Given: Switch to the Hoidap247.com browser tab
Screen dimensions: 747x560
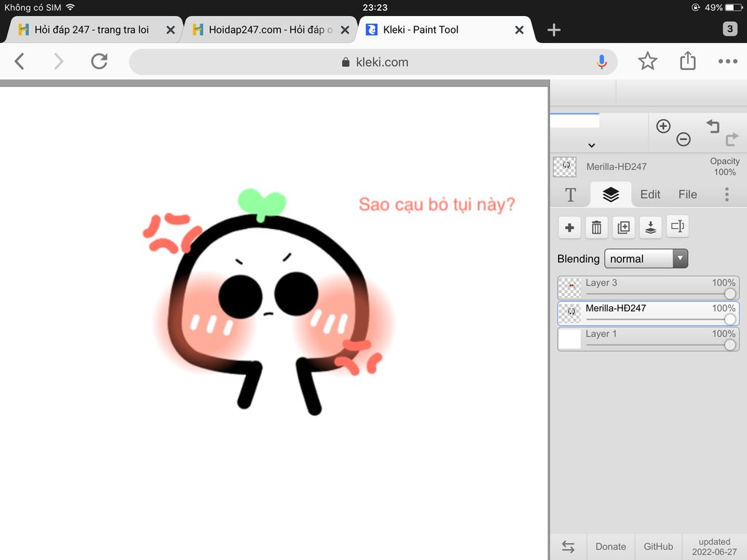Looking at the screenshot, I should [x=271, y=29].
